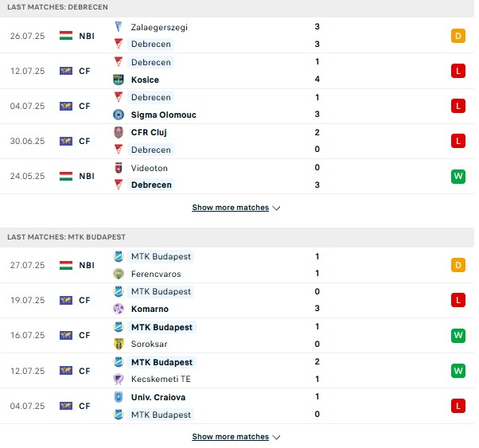This screenshot has height=448, width=479.
Task: Click Hungarian flag for 26.07.25 NBI match
Action: tap(66, 36)
